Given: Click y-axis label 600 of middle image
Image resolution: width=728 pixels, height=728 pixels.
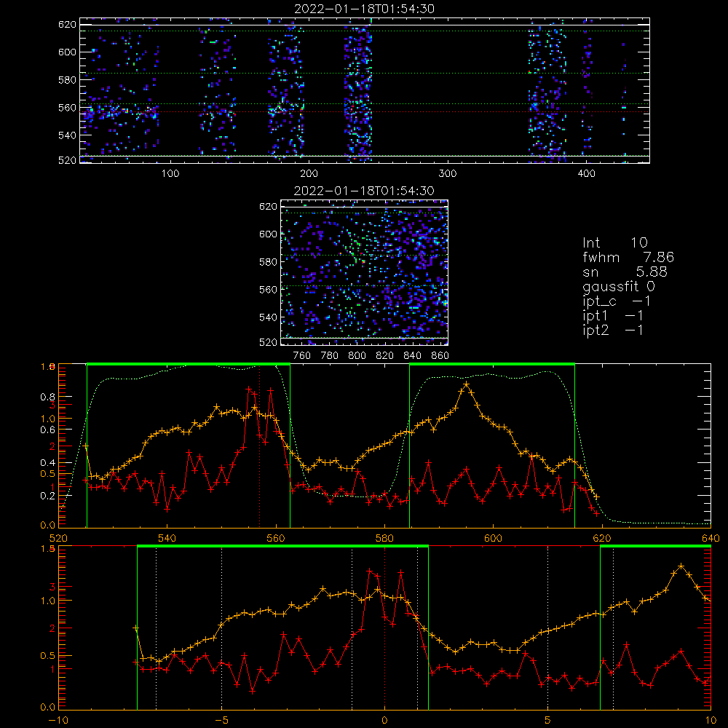Looking at the screenshot, I should (268, 234).
